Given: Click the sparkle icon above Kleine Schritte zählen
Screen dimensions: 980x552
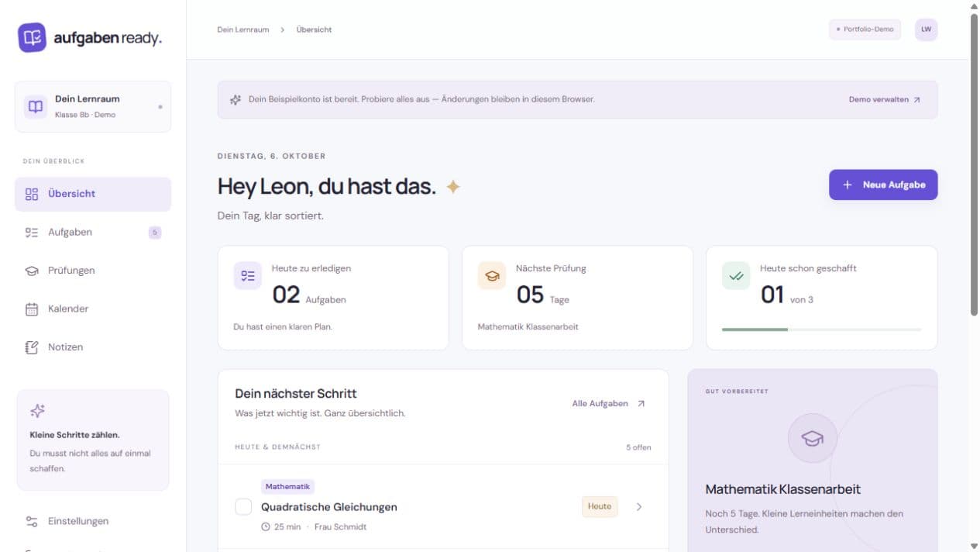Looking at the screenshot, I should click(37, 411).
